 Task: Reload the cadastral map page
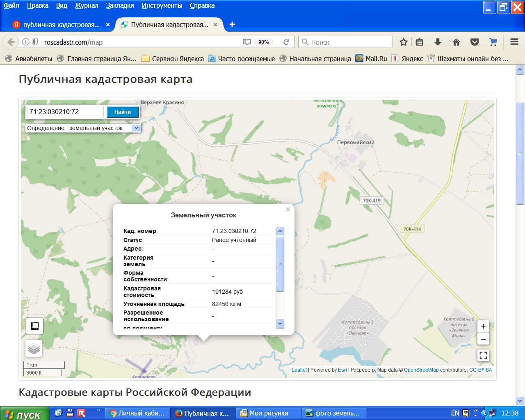(286, 42)
